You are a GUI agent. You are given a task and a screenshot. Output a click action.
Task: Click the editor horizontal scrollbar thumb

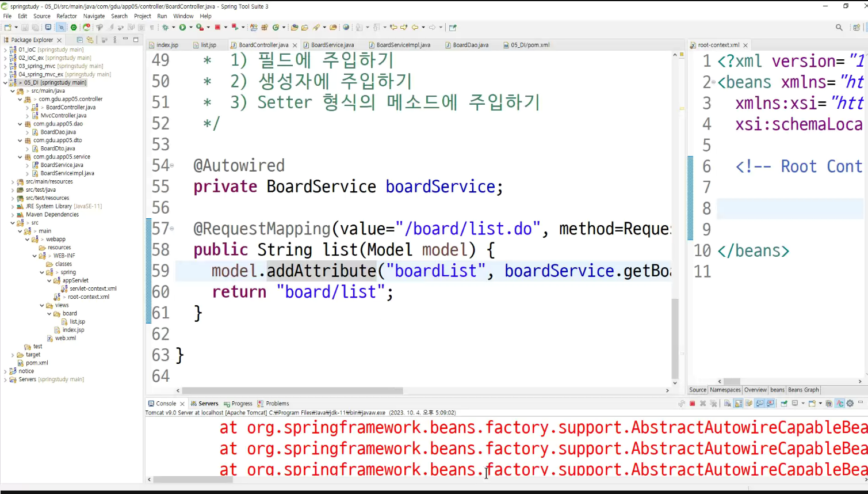[292, 390]
